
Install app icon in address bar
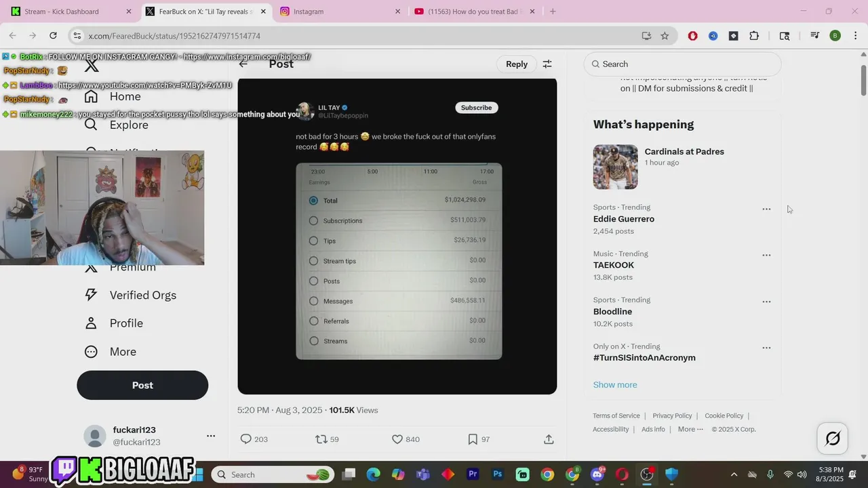tap(646, 36)
